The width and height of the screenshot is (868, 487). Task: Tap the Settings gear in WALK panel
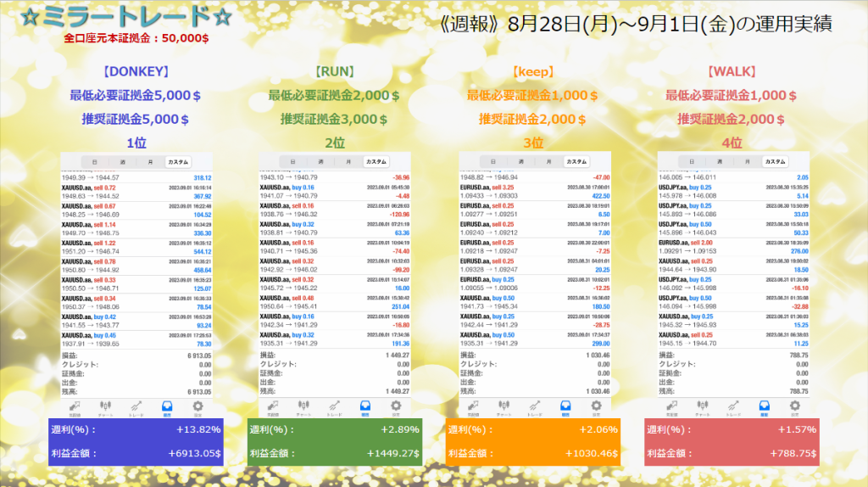pos(794,406)
